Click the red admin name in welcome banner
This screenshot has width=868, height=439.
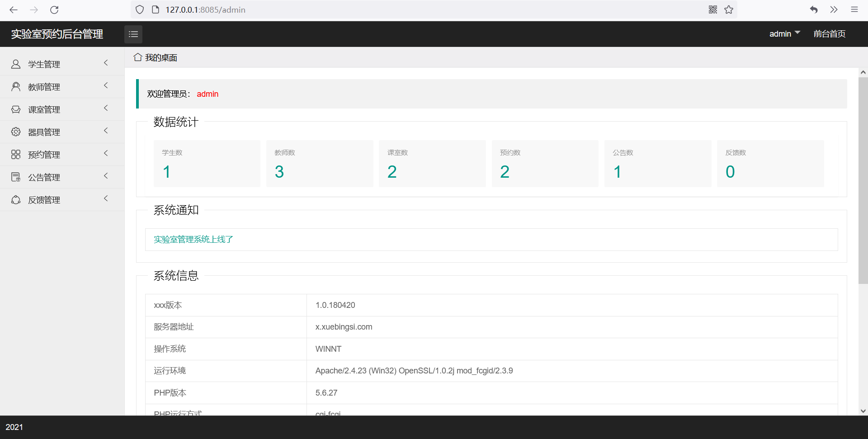[208, 94]
